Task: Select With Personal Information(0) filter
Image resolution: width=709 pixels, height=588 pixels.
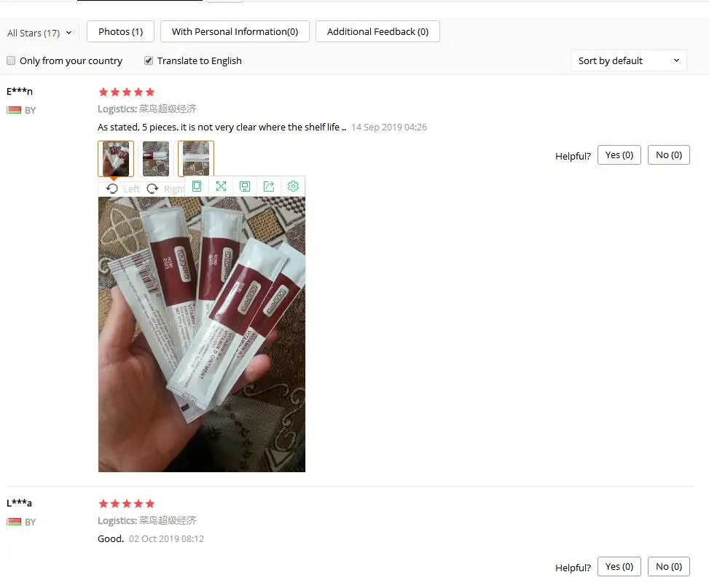Action: [x=235, y=31]
